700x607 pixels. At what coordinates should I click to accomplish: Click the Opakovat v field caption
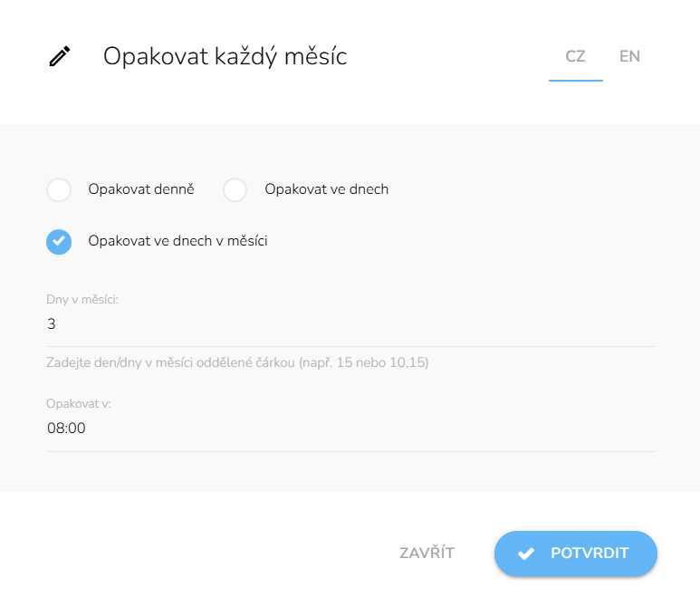(78, 404)
